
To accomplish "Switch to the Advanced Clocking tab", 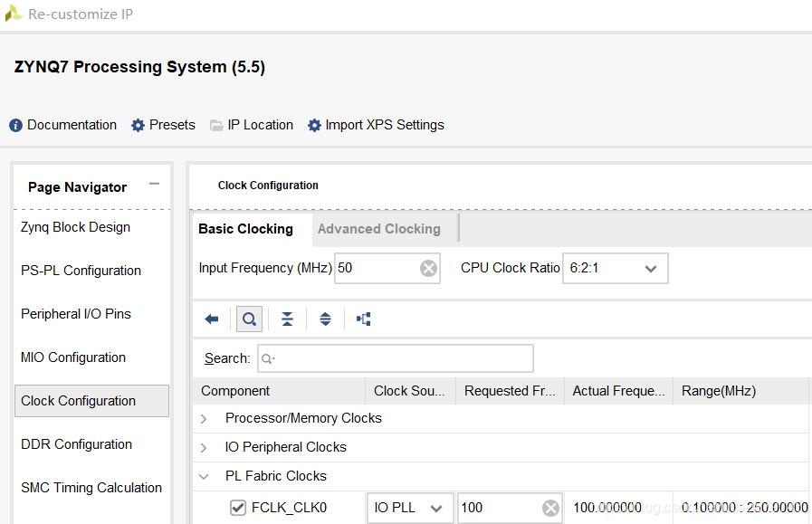I will 379,229.
